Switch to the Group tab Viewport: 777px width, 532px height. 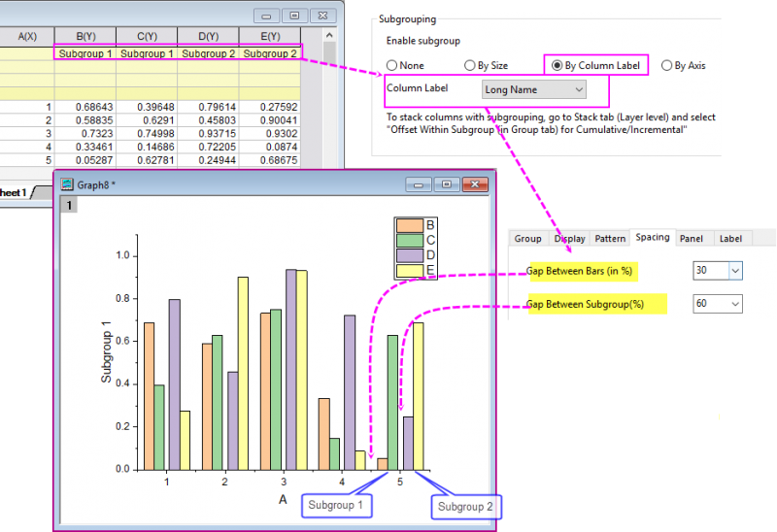[x=527, y=239]
